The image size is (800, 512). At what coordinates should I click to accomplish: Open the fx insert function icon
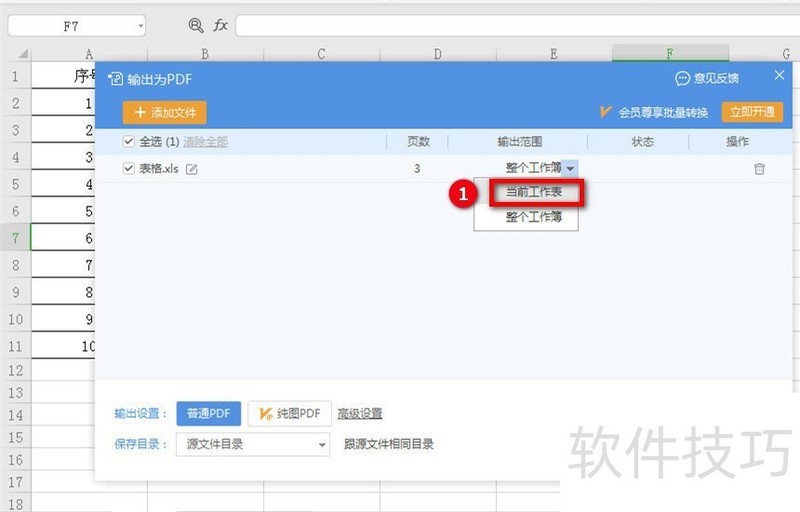220,25
